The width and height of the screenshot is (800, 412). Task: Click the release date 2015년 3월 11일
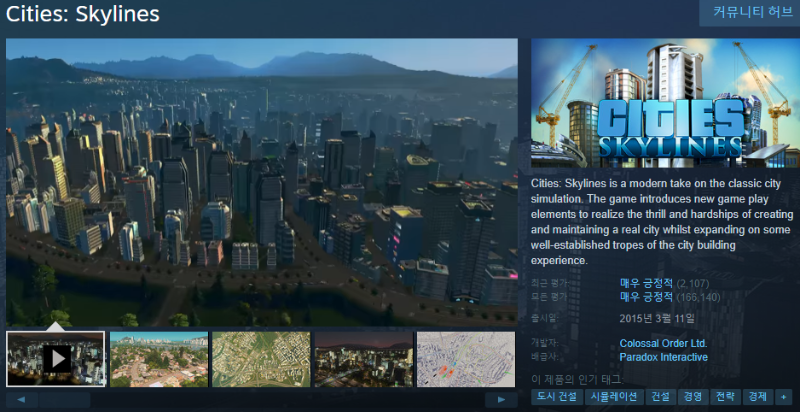[657, 319]
